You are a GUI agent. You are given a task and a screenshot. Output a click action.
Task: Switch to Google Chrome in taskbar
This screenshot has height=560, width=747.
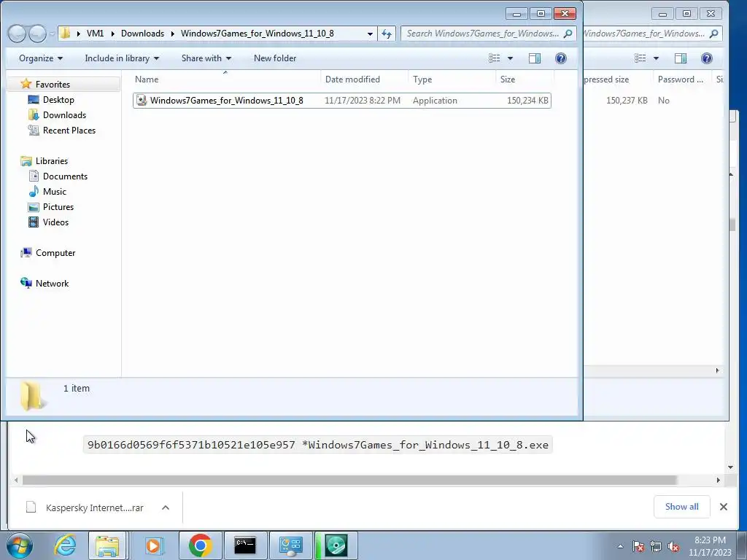(200, 545)
